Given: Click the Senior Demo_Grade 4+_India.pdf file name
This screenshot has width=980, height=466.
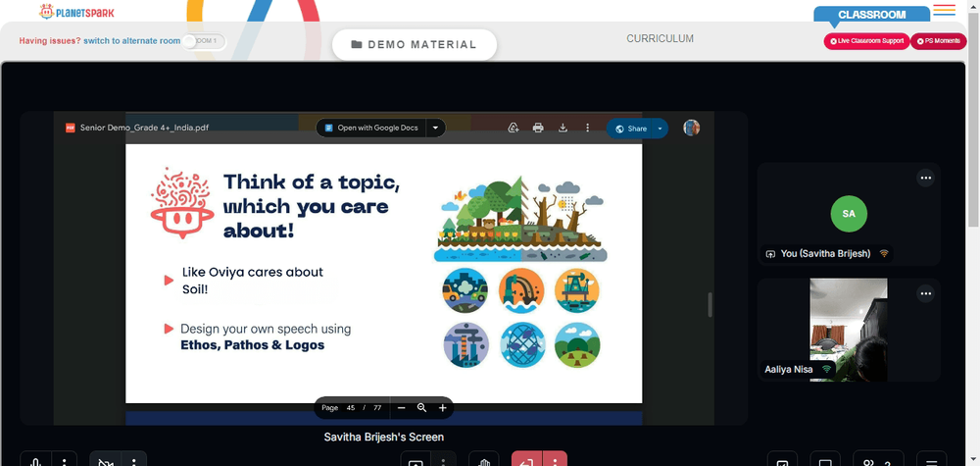Looking at the screenshot, I should coord(144,128).
